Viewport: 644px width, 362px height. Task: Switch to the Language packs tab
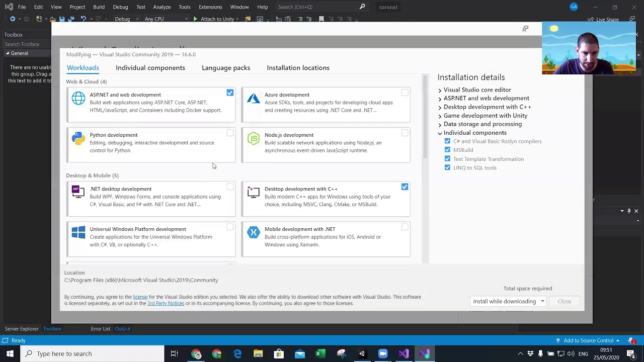tap(226, 68)
